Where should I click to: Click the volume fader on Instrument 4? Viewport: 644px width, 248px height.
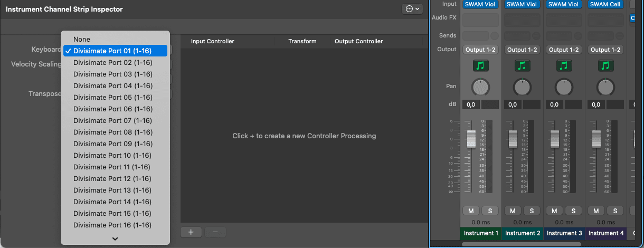[596, 139]
